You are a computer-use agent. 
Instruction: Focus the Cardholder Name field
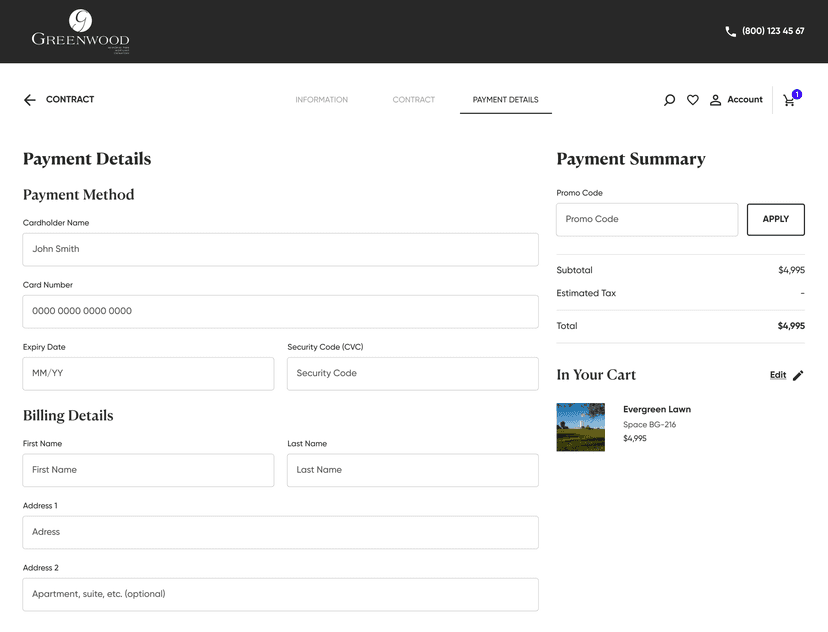tap(280, 249)
